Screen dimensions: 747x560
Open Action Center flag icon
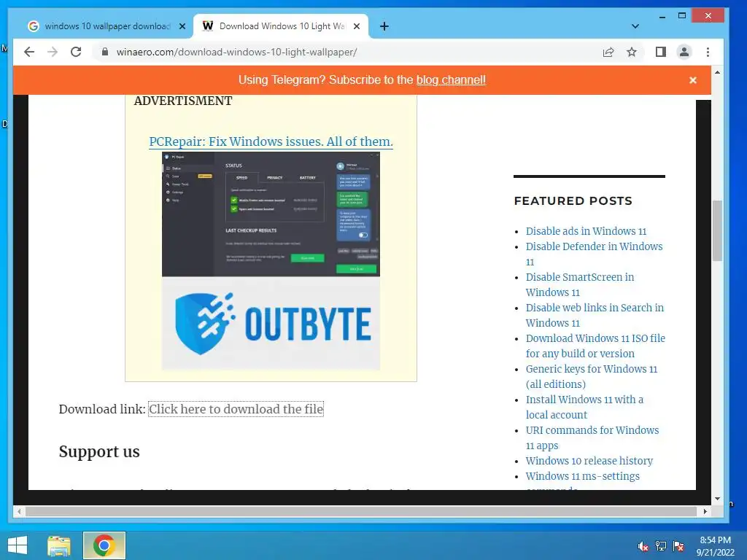678,546
